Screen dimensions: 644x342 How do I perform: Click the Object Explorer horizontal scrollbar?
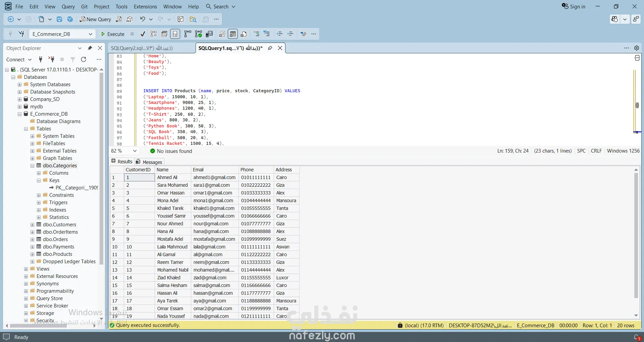point(38,326)
